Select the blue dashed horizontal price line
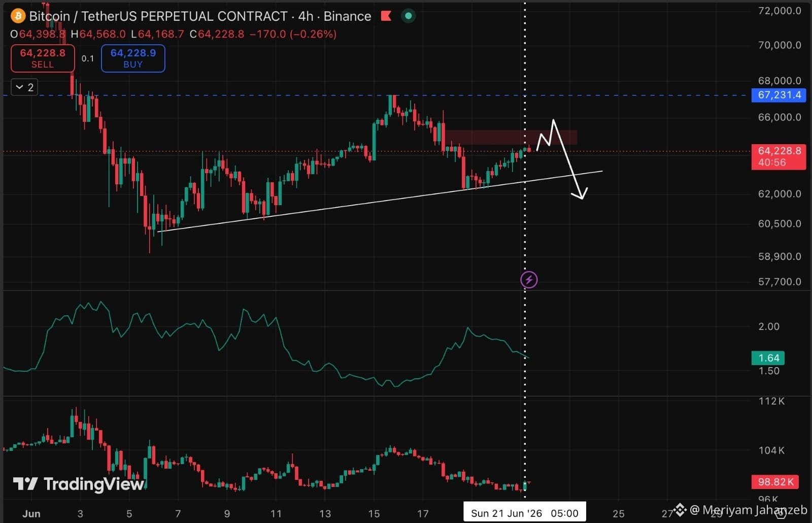812x523 pixels. 377,95
